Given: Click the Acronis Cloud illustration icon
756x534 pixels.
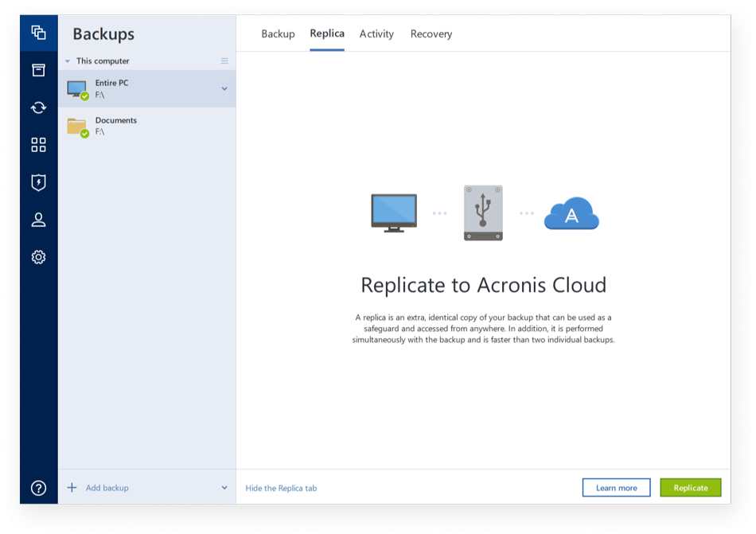Looking at the screenshot, I should pos(571,213).
